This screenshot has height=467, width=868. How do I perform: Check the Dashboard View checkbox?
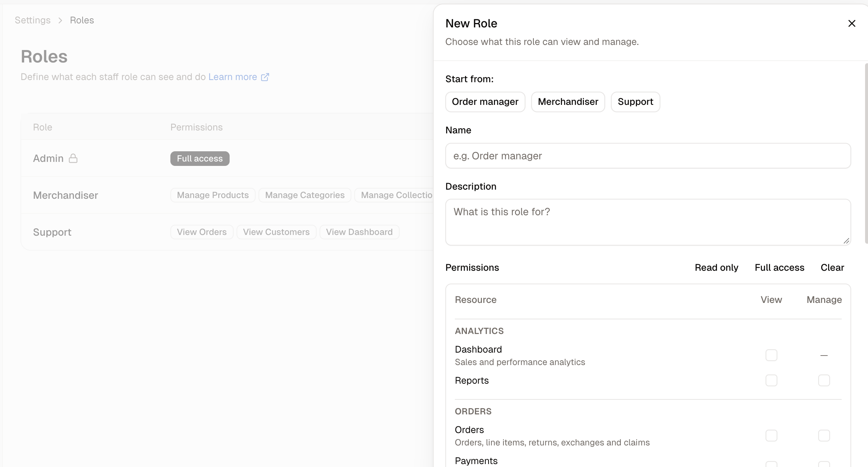point(771,355)
